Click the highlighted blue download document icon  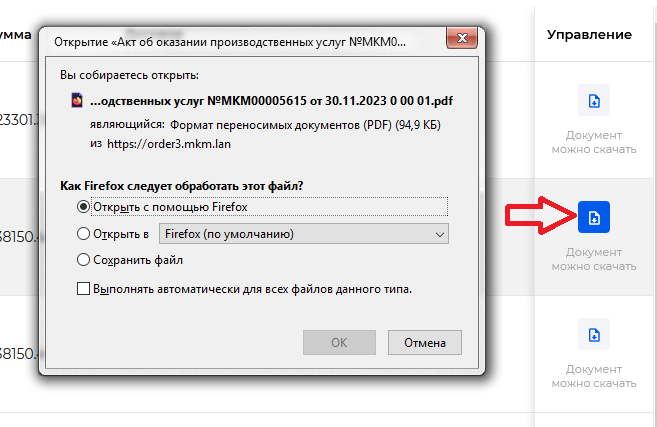594,217
